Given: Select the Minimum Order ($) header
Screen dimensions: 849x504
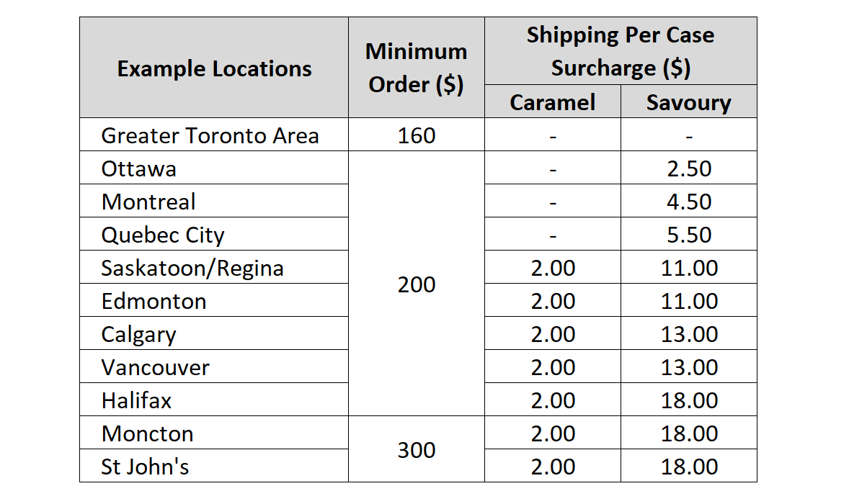Looking at the screenshot, I should (417, 68).
